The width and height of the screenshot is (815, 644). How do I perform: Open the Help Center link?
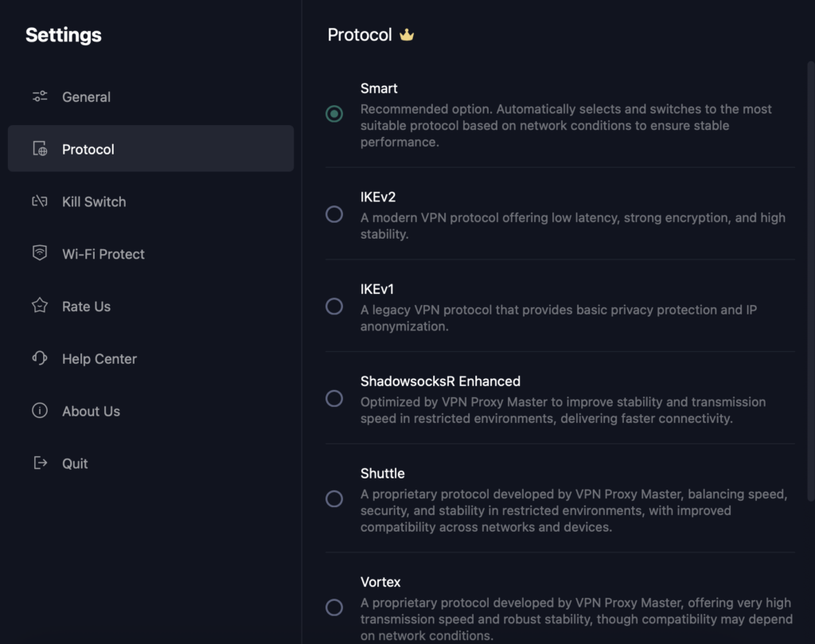point(99,359)
